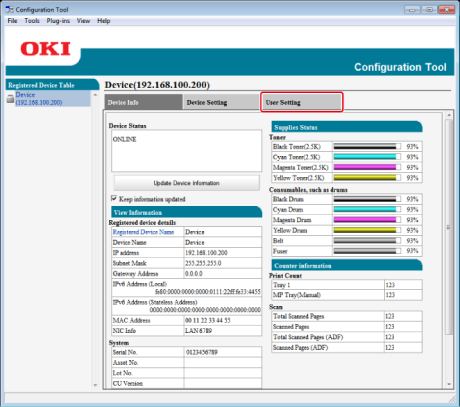
Task: Click the Configuration Tool app icon in title bar
Action: [x=9, y=9]
